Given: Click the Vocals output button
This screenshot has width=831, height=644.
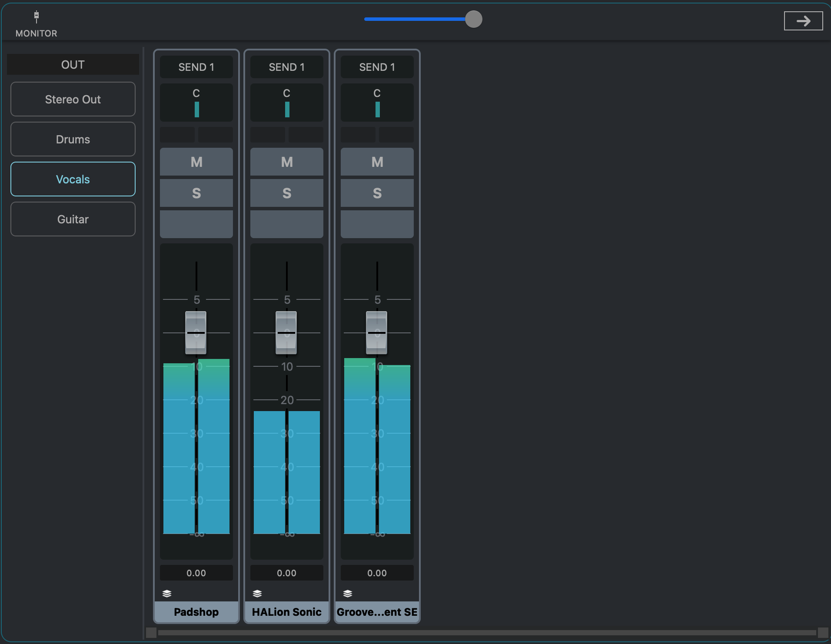Looking at the screenshot, I should [x=73, y=179].
